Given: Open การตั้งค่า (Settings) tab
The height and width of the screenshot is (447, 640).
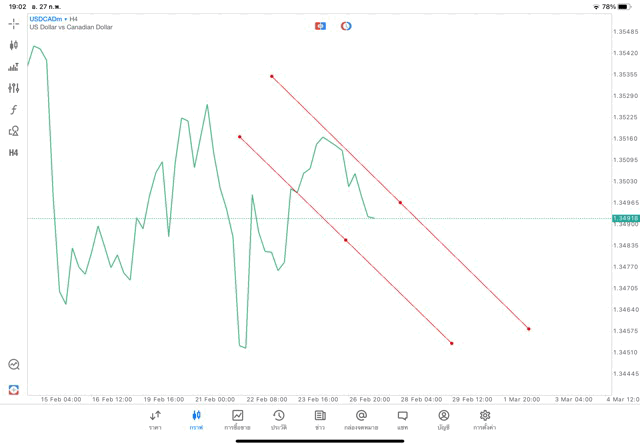Looking at the screenshot, I should [485, 419].
